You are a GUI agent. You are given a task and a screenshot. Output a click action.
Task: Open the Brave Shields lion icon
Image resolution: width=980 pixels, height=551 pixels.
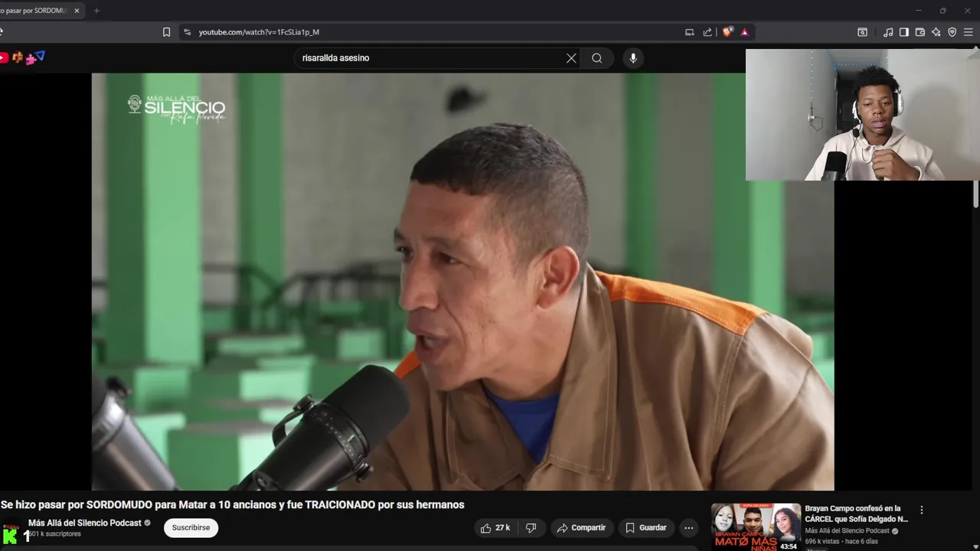(x=727, y=32)
